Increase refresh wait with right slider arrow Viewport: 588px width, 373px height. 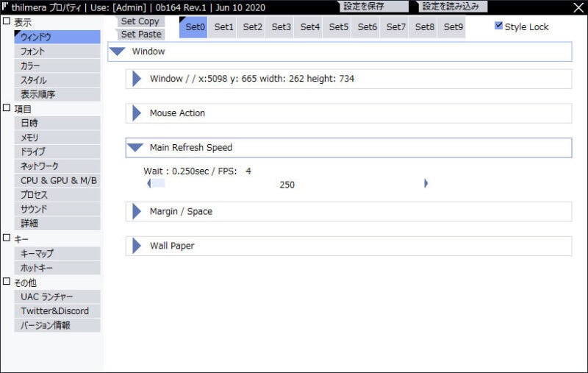pos(426,183)
